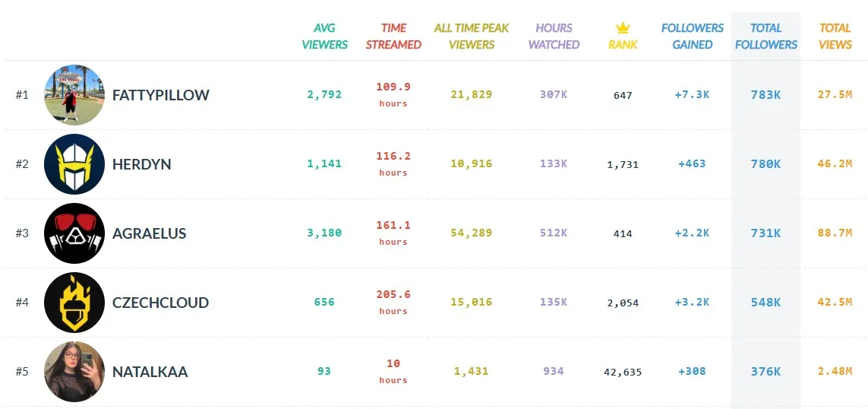Sort table by Time Streamed header
The width and height of the screenshot is (868, 409).
click(x=393, y=36)
